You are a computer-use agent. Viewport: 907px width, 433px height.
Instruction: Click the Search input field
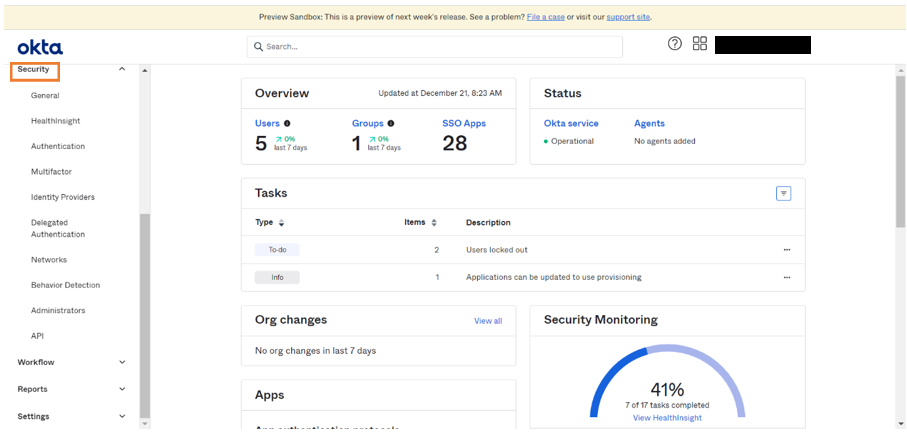(x=435, y=47)
